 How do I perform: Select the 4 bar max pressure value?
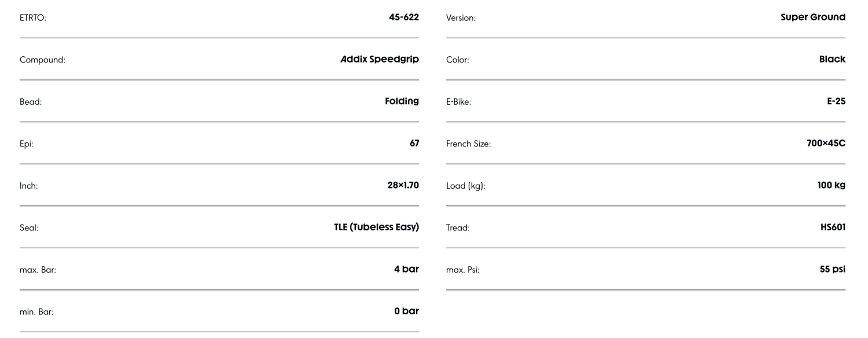pyautogui.click(x=406, y=269)
